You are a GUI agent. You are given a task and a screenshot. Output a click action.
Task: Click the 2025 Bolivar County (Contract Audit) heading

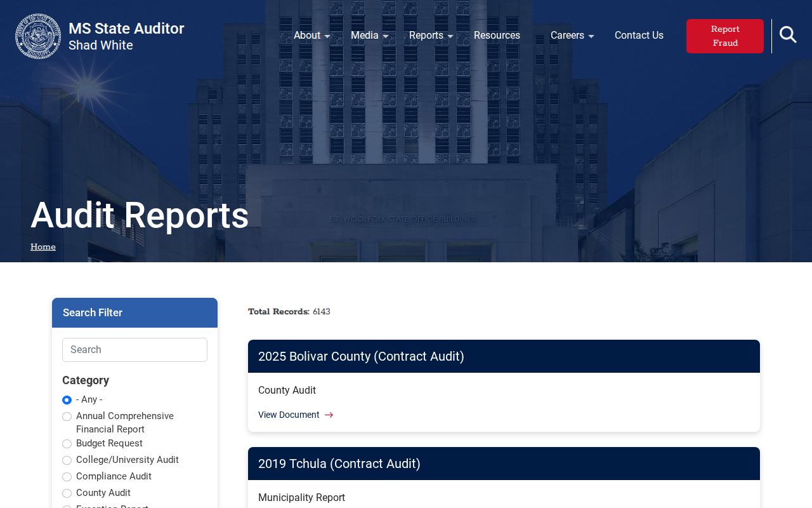(361, 356)
